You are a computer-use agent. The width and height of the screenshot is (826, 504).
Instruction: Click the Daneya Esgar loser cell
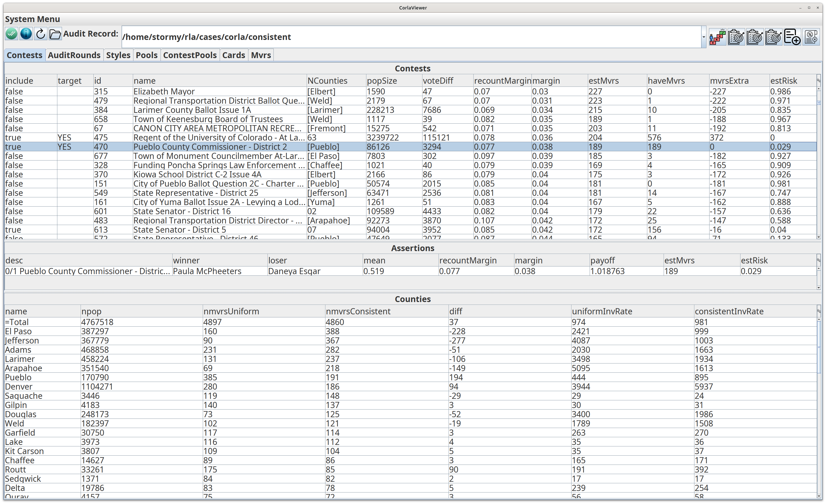pyautogui.click(x=315, y=271)
